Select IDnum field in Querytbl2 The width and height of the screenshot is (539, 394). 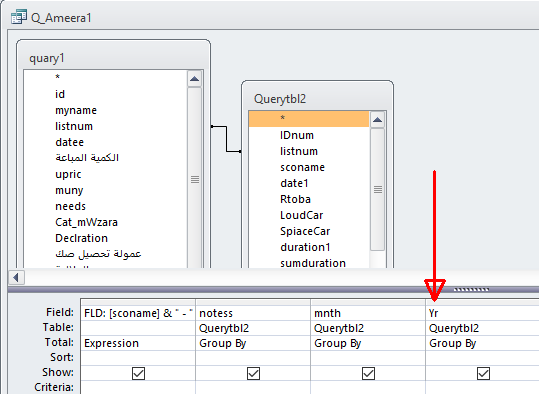click(x=309, y=135)
